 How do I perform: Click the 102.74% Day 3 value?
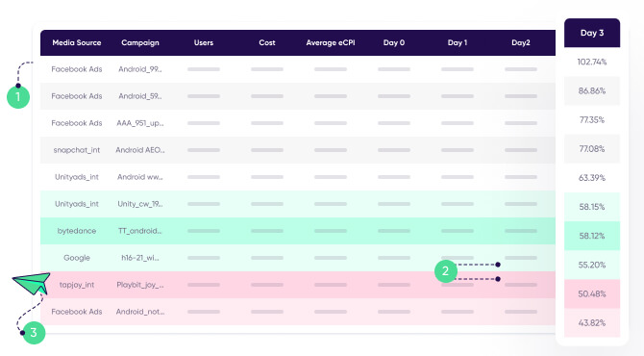[x=592, y=63]
